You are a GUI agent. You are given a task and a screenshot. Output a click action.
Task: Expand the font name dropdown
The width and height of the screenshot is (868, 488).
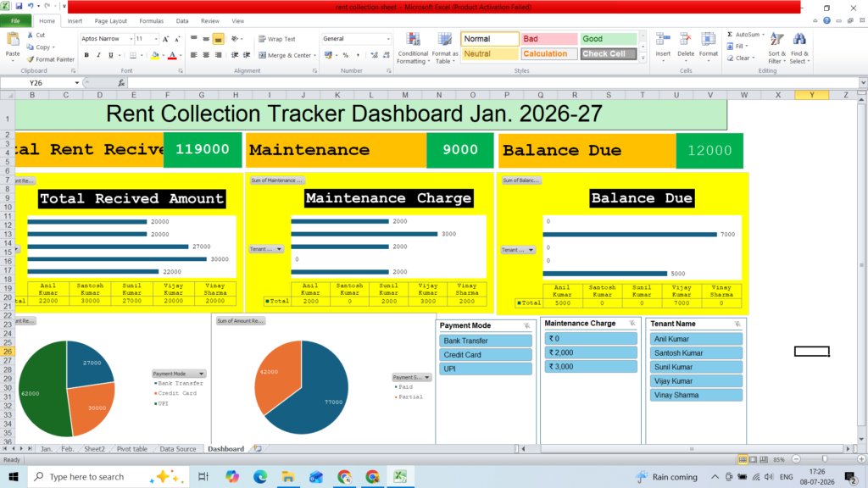click(131, 39)
